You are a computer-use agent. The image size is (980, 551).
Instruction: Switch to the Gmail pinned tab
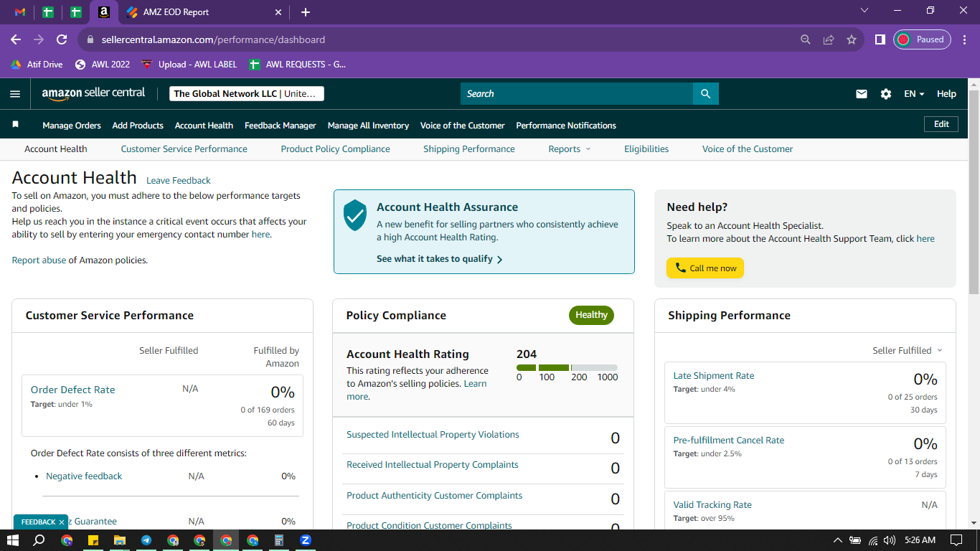(x=20, y=12)
